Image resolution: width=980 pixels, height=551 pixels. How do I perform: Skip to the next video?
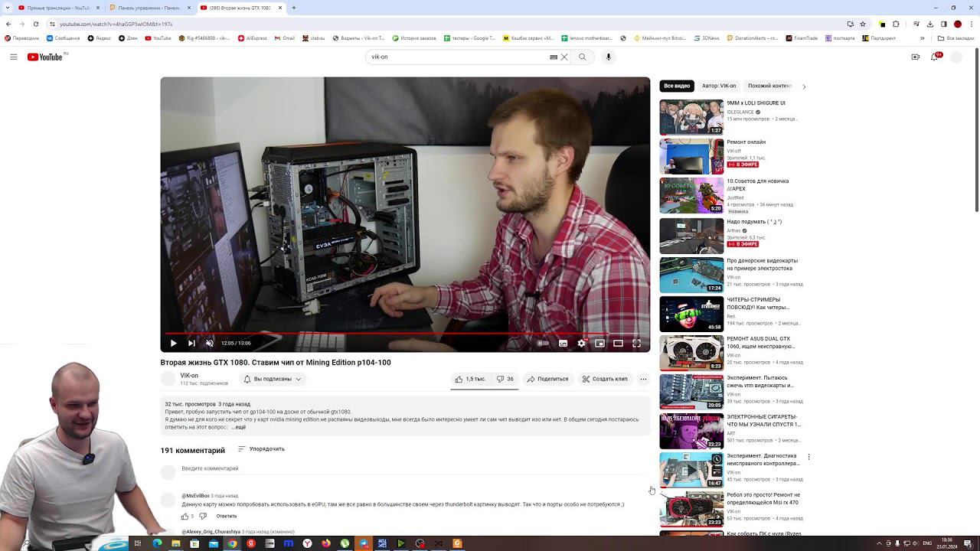click(x=191, y=343)
